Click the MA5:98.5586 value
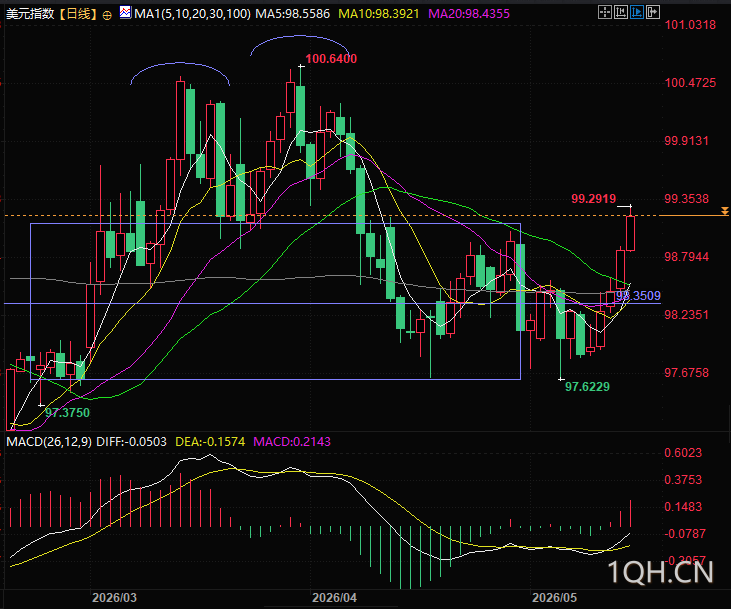 pyautogui.click(x=293, y=14)
